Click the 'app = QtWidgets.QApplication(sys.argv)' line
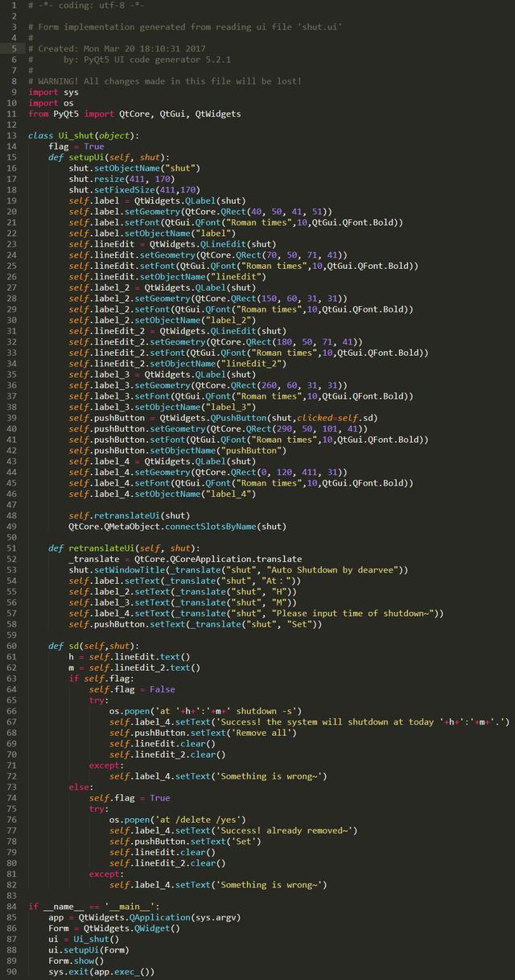The image size is (515, 980). pyautogui.click(x=144, y=918)
